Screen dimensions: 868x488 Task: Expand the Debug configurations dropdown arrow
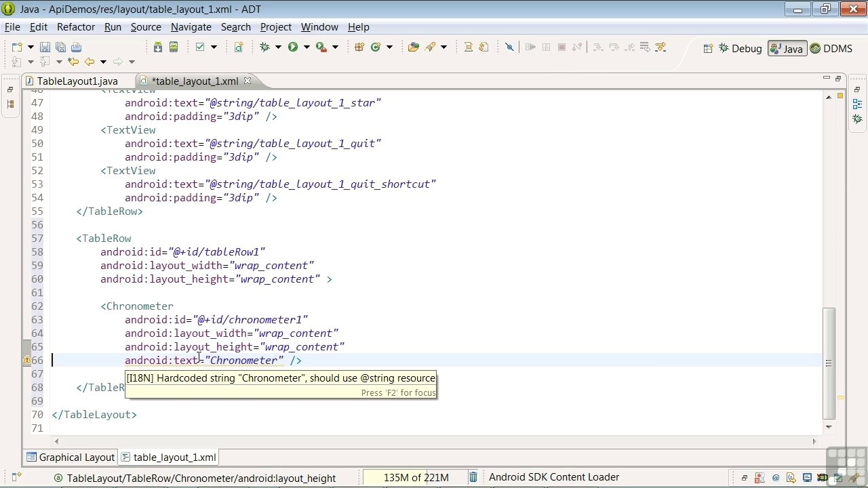[x=278, y=47]
